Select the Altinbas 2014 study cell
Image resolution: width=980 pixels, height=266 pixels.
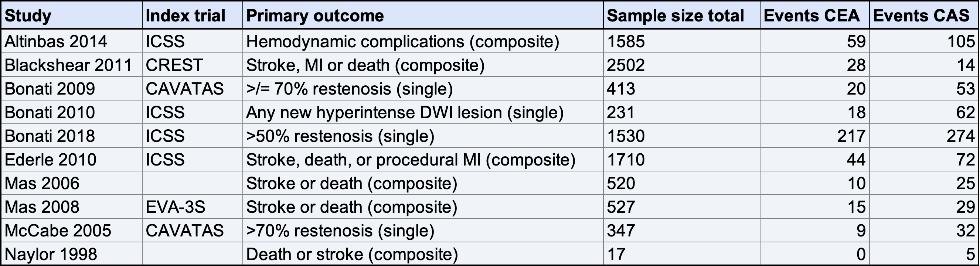coord(72,41)
